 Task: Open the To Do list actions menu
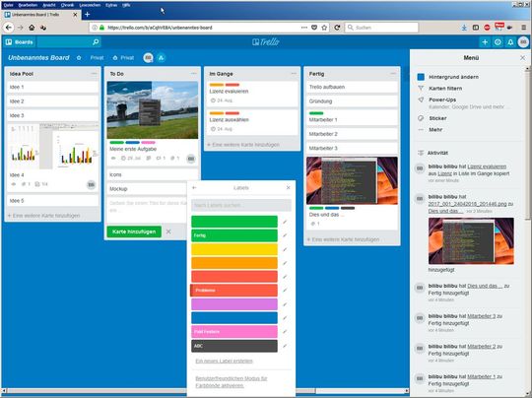(194, 73)
